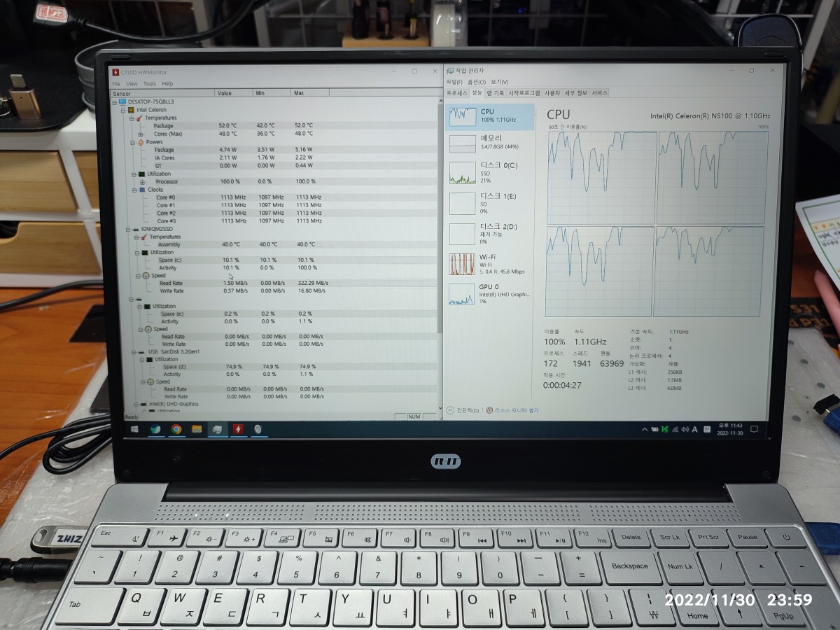Click the Windows Start button
The image size is (840, 630).
[134, 429]
